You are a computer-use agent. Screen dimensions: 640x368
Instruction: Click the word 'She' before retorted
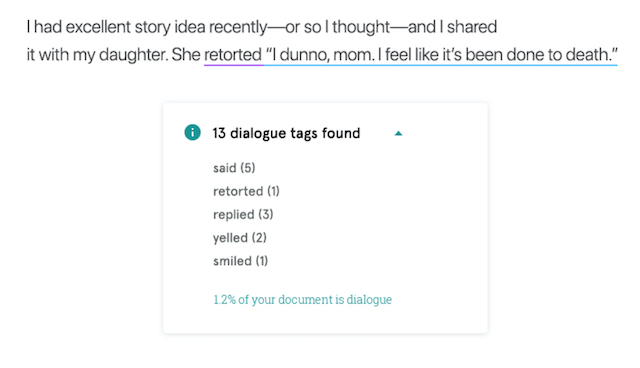pyautogui.click(x=186, y=54)
